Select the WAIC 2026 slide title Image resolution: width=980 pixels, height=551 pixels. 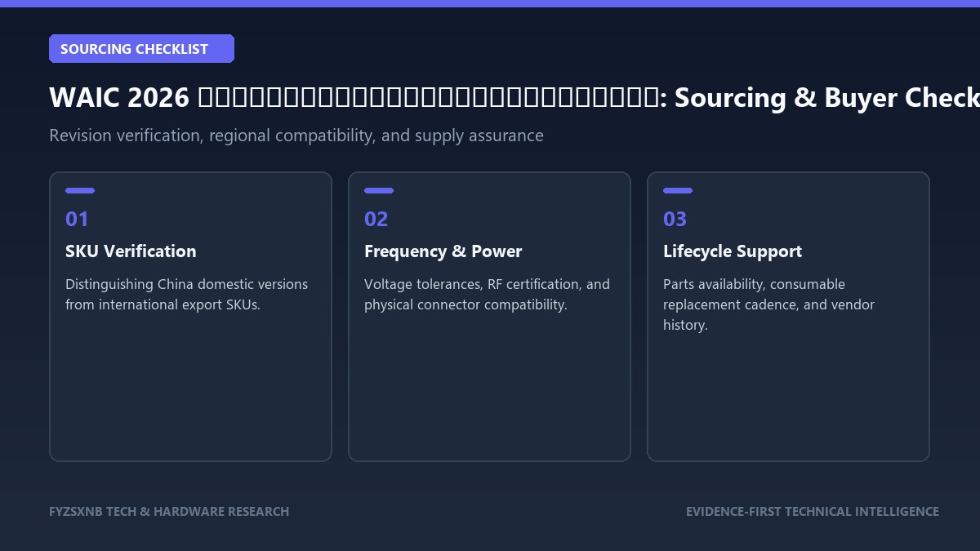pos(514,98)
